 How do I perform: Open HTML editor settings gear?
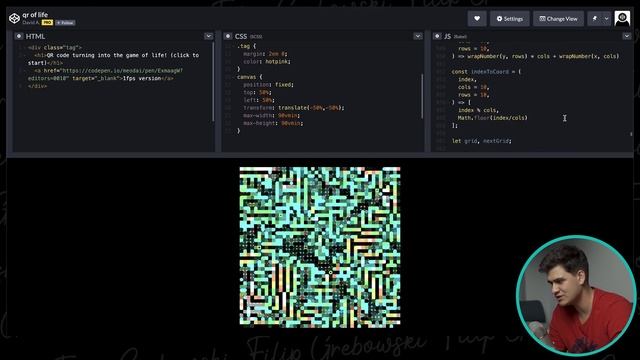[x=19, y=36]
